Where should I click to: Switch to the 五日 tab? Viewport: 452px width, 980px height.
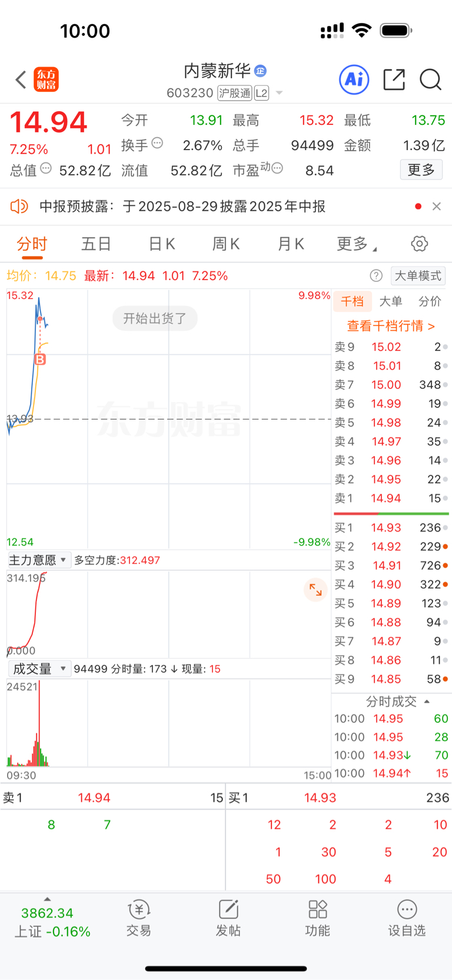pyautogui.click(x=96, y=244)
